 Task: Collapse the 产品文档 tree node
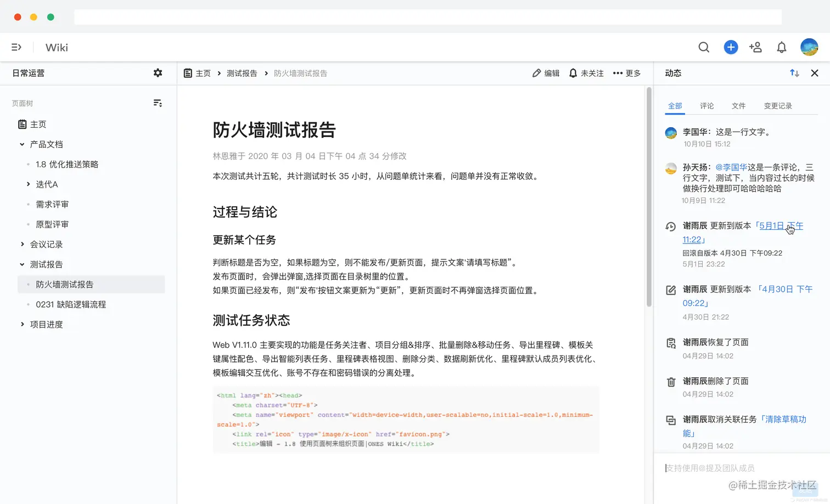(x=22, y=144)
